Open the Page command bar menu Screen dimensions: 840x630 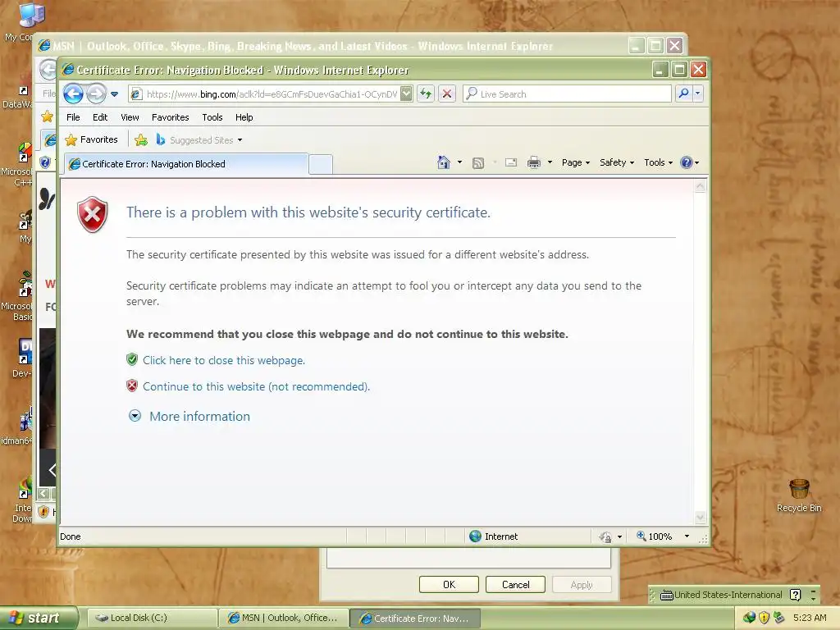pos(575,162)
